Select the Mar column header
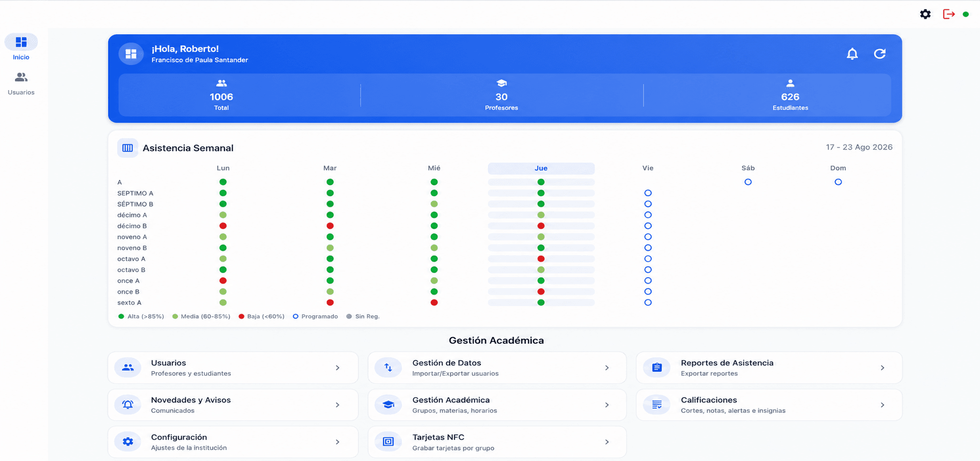The width and height of the screenshot is (980, 461). click(330, 168)
